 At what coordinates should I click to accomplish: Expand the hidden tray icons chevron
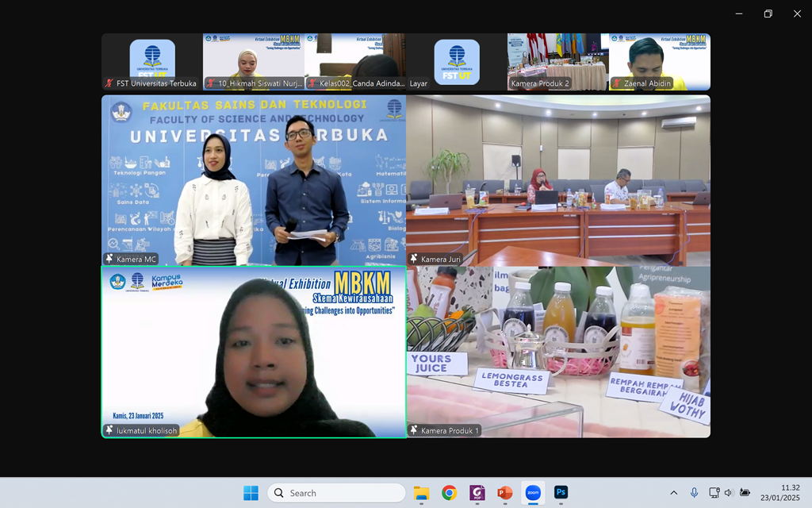coord(674,493)
